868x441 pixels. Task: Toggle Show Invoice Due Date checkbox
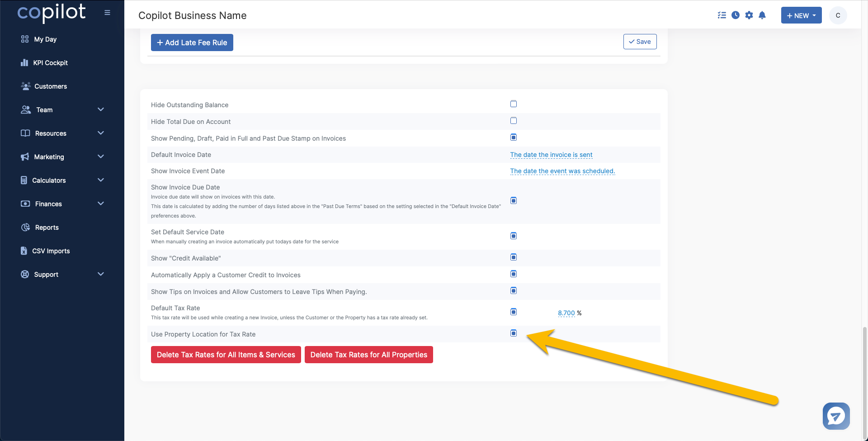coord(514,201)
